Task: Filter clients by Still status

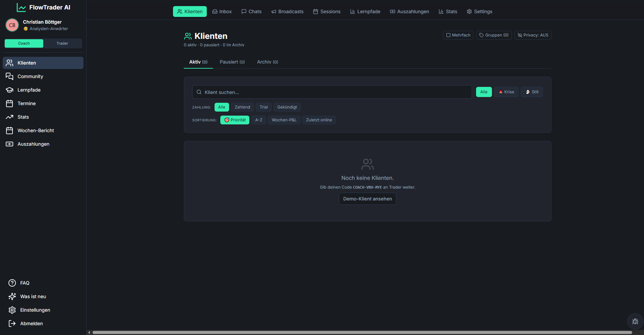Action: pyautogui.click(x=532, y=92)
